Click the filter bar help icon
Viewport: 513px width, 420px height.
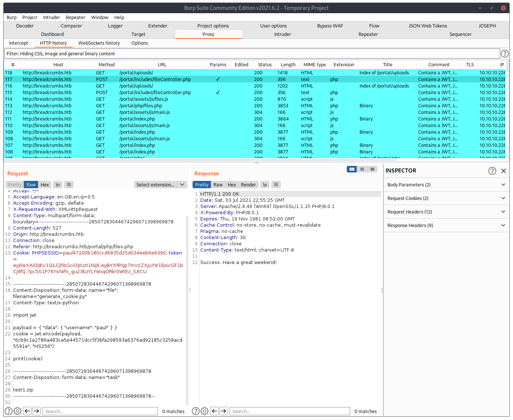(505, 53)
